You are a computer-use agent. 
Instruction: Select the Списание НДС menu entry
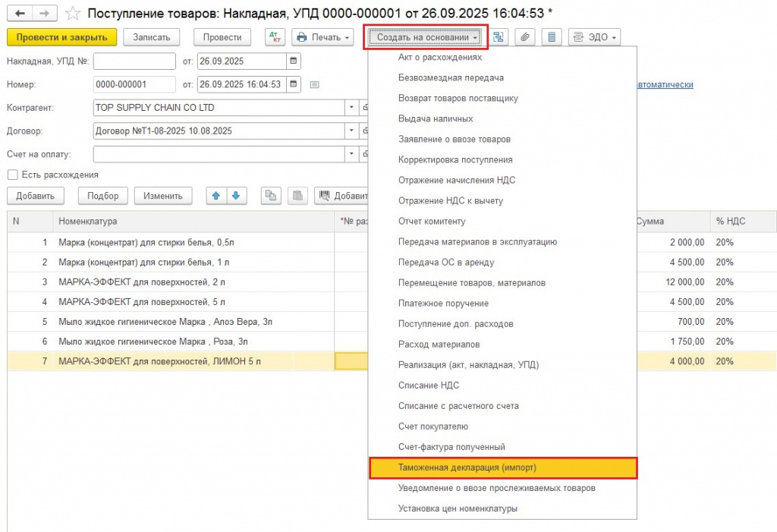coord(502,386)
